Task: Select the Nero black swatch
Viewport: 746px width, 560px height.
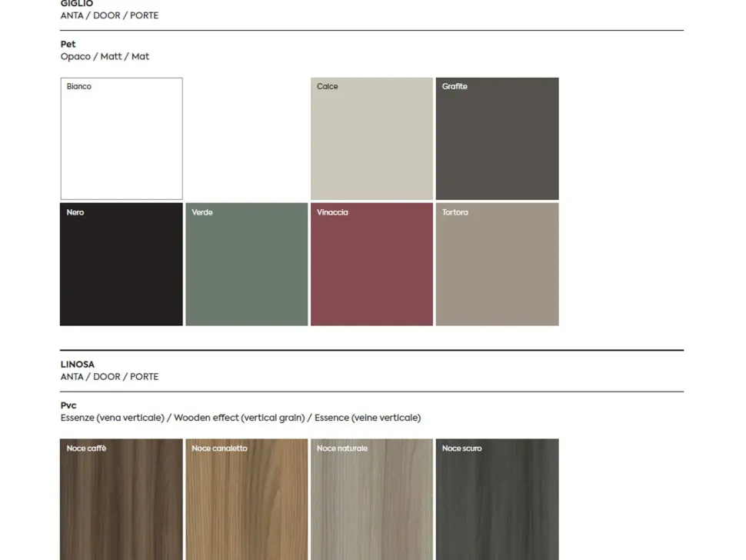Action: (122, 264)
